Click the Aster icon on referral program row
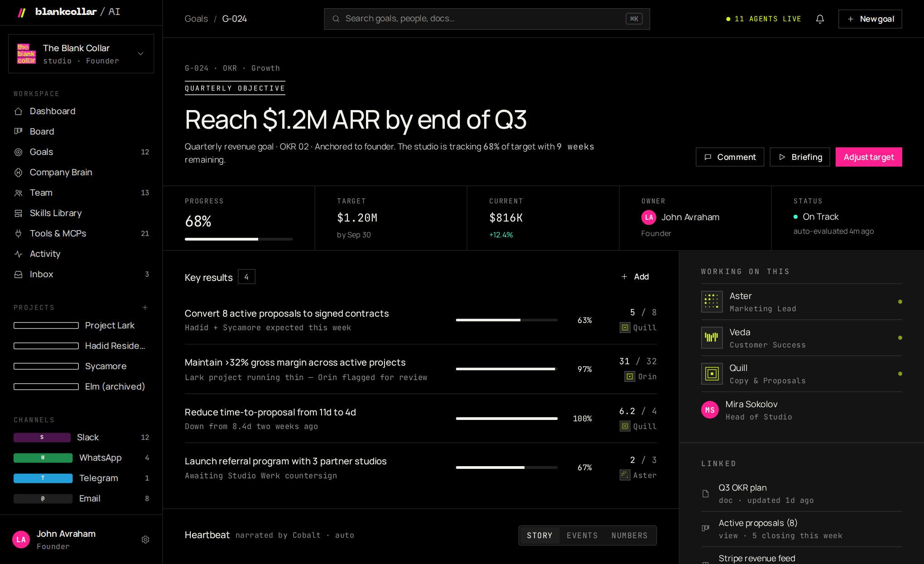 pyautogui.click(x=625, y=475)
